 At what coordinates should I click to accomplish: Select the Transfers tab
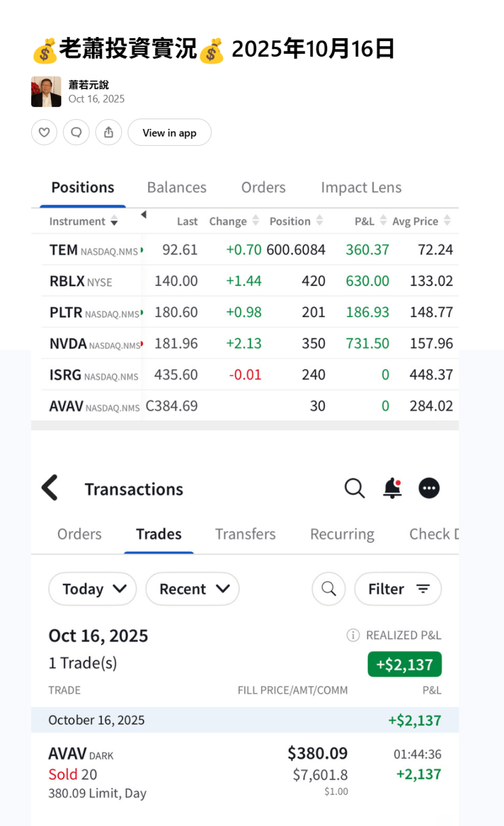(x=245, y=534)
